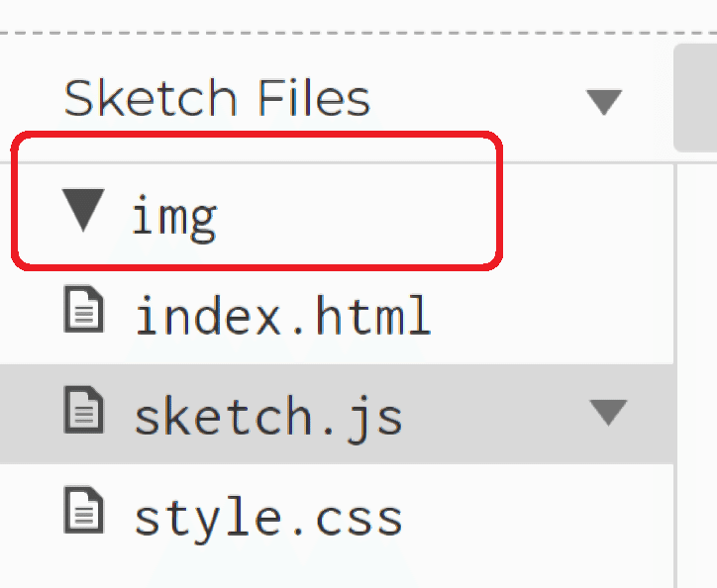Click empty space right of img label
The height and width of the screenshot is (588, 717).
click(357, 214)
